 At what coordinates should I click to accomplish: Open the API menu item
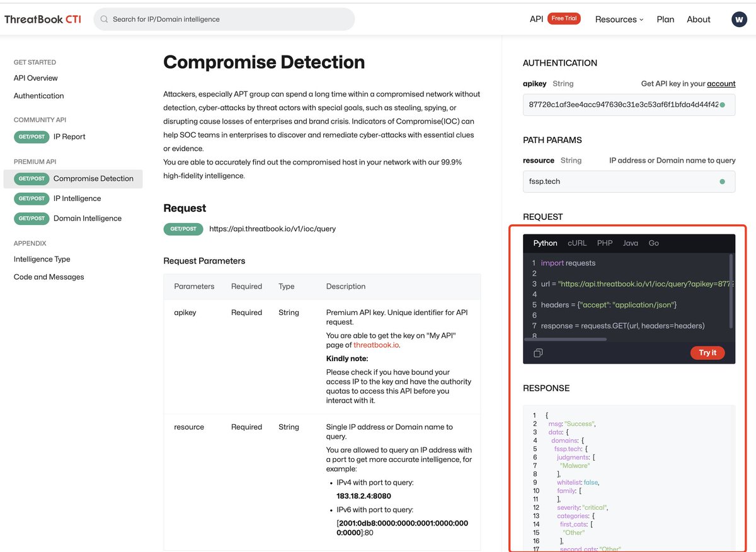point(536,20)
